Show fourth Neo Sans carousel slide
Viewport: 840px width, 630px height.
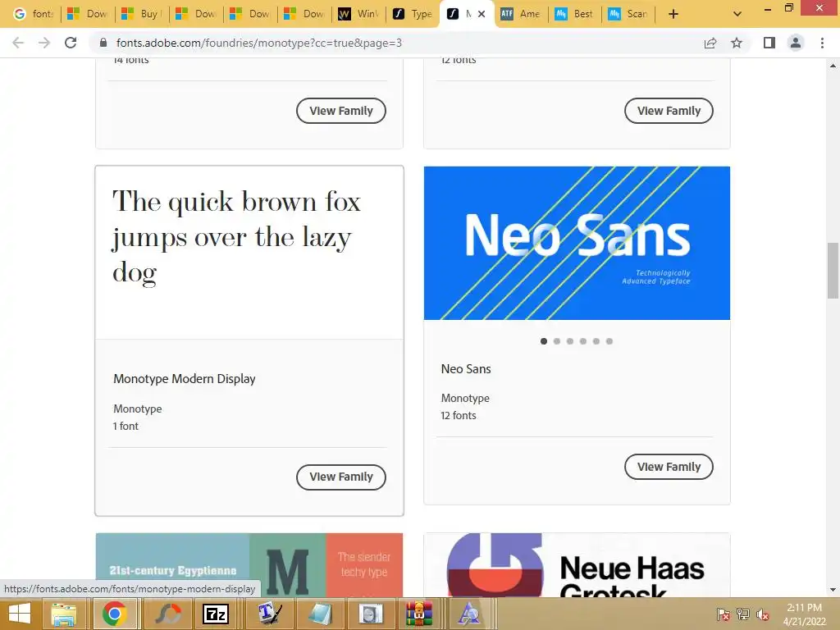[x=583, y=341]
